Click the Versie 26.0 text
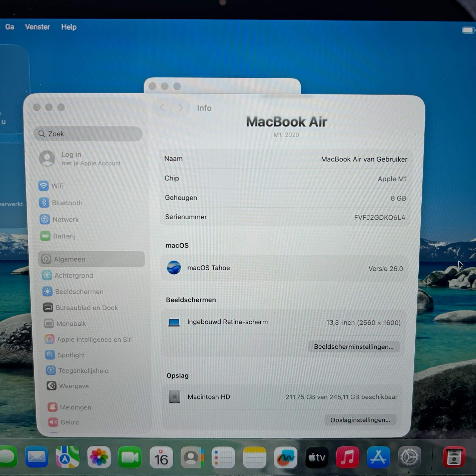This screenshot has height=476, width=476. [386, 268]
